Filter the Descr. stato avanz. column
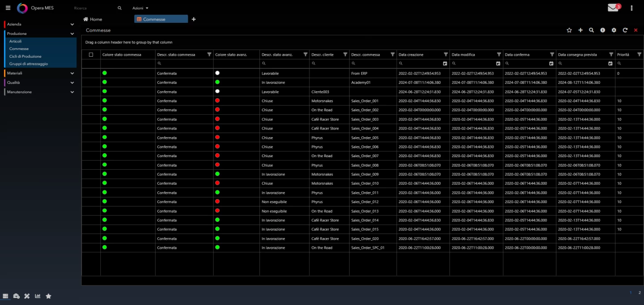 point(305,54)
